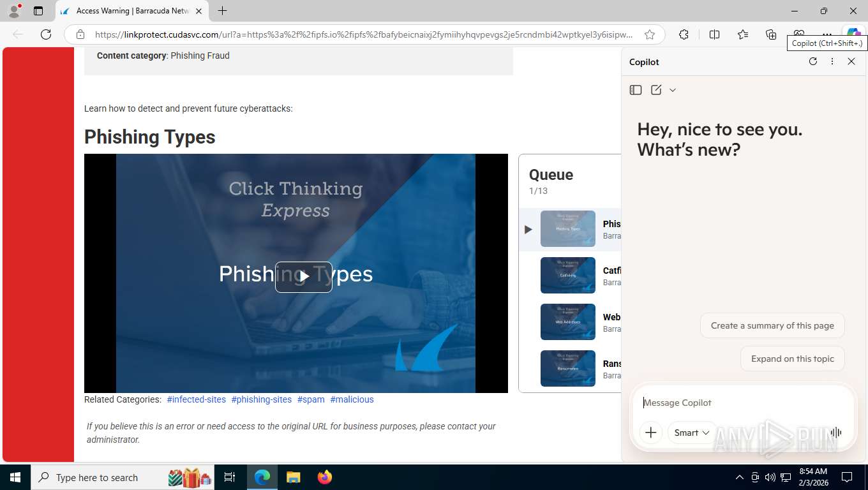Open the #infected-sites category link
This screenshot has height=490, width=868.
(x=197, y=399)
